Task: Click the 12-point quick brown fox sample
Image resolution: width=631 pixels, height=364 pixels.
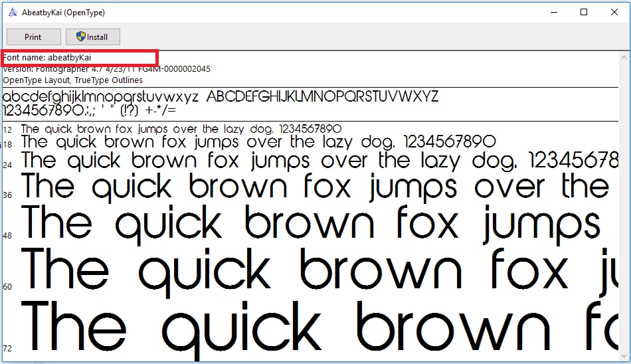Action: 181,130
